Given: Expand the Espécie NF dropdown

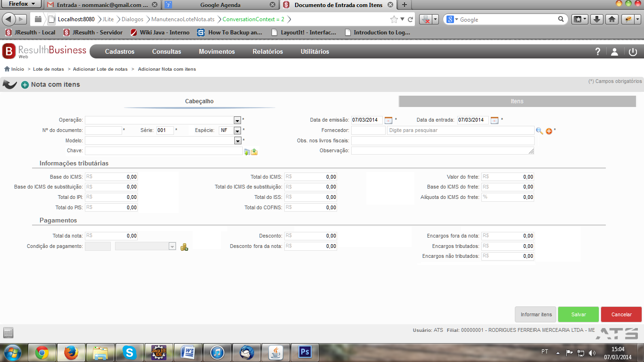Looking at the screenshot, I should pyautogui.click(x=237, y=131).
